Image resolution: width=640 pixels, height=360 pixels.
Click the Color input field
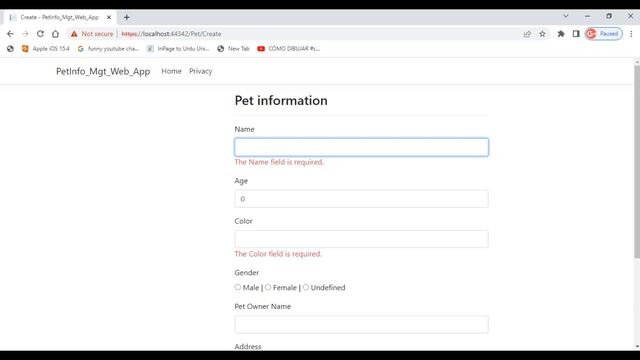click(x=361, y=239)
